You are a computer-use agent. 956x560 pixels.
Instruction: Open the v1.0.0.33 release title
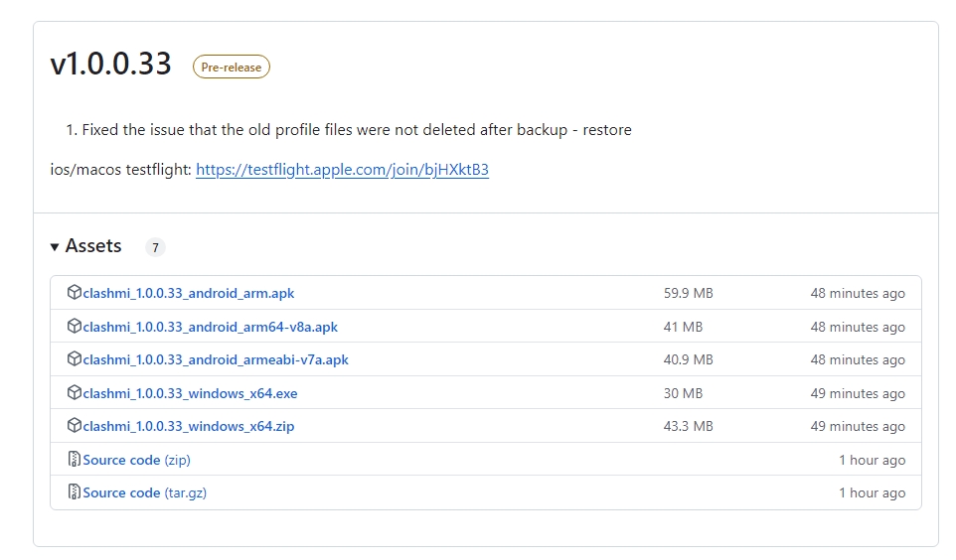(111, 64)
